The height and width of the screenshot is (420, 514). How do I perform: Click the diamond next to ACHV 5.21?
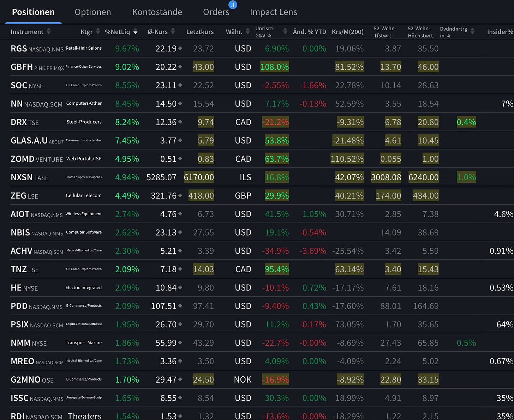pyautogui.click(x=180, y=251)
